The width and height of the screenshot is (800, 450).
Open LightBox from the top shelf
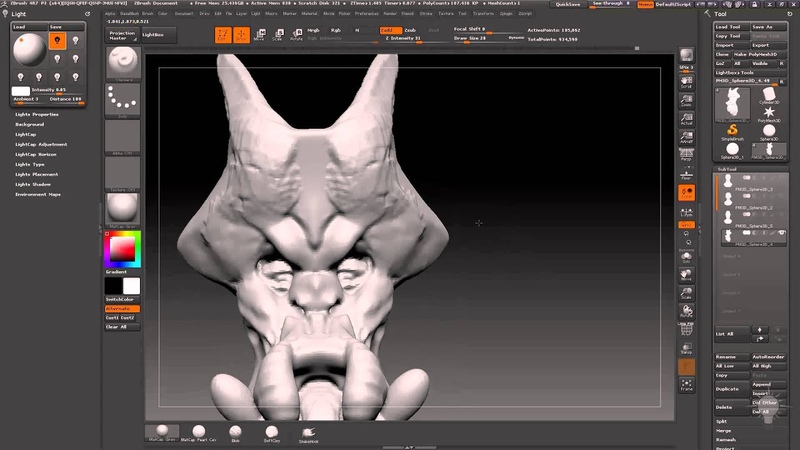(158, 35)
